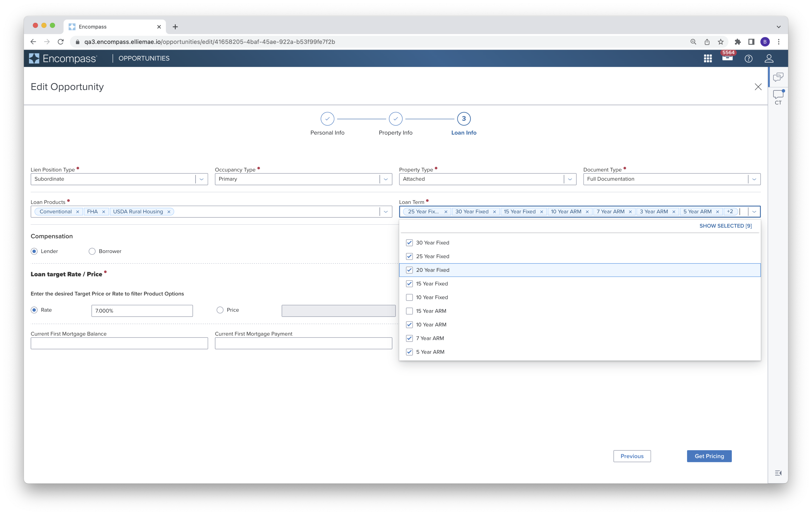The height and width of the screenshot is (515, 812).
Task: Remove the 10 Year ARM term chip
Action: (x=587, y=212)
